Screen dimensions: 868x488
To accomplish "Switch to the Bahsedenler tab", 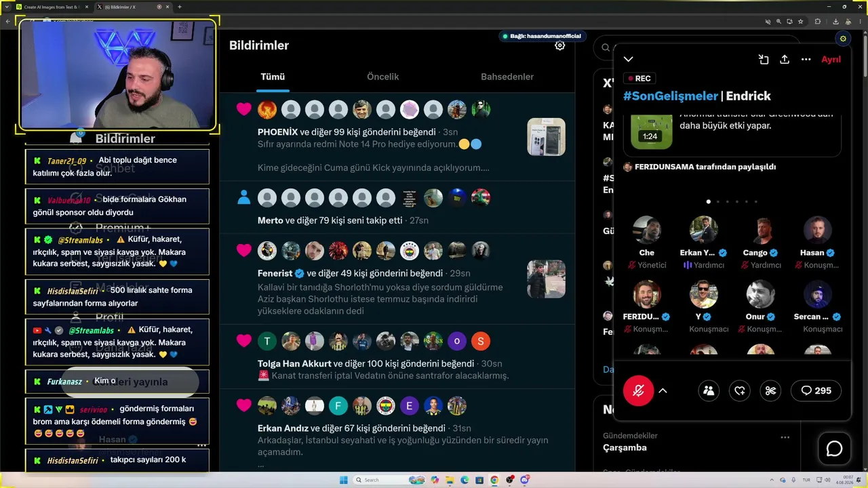I will 507,77.
